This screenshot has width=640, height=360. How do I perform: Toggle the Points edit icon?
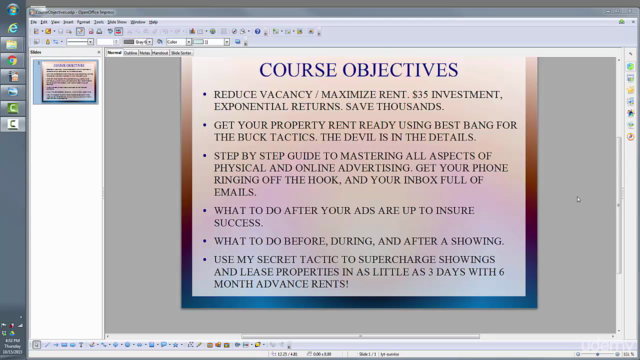click(x=191, y=345)
